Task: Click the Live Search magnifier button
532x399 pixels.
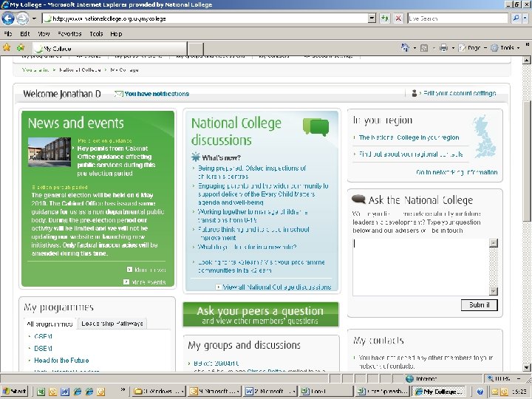Action: pyautogui.click(x=516, y=18)
